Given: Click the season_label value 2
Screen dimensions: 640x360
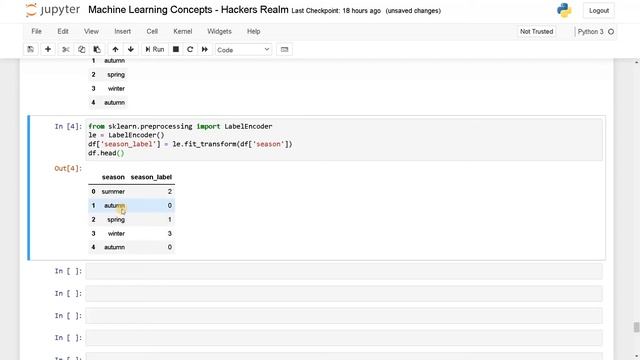Looking at the screenshot, I should pyautogui.click(x=170, y=191).
